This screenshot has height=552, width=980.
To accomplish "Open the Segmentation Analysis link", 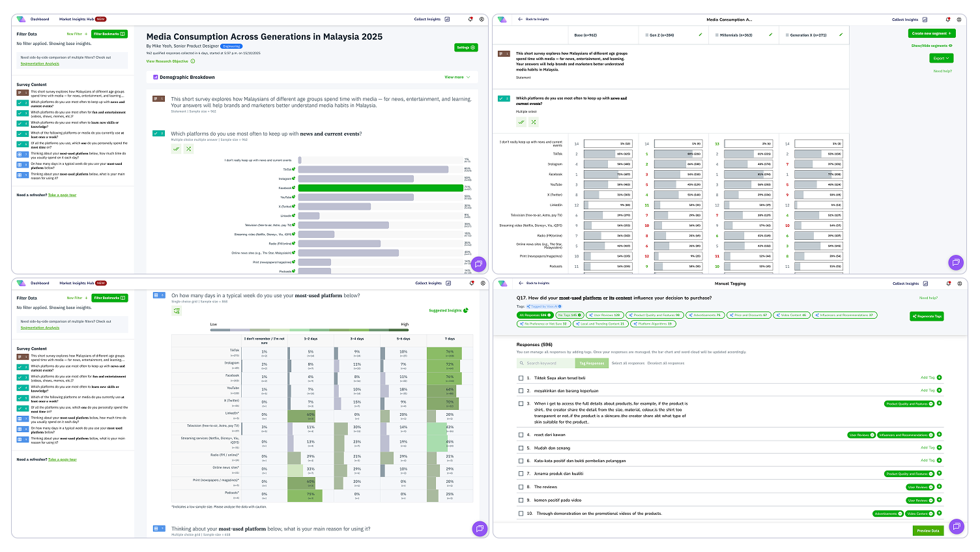I will 41,64.
